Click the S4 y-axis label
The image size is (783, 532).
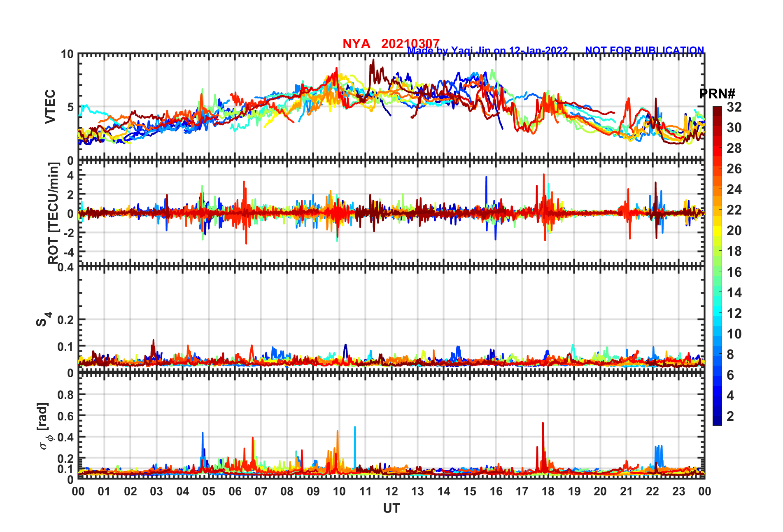coord(44,319)
